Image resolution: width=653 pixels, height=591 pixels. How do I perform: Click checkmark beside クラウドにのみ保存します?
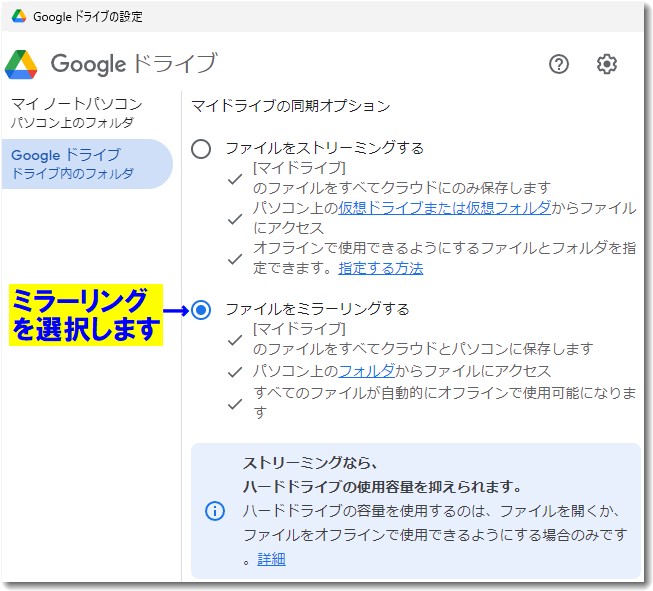tap(235, 178)
